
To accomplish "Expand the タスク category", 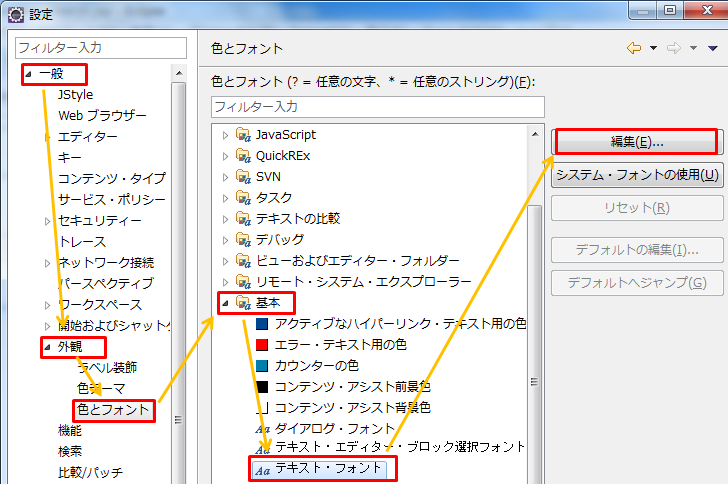I will tap(225, 198).
